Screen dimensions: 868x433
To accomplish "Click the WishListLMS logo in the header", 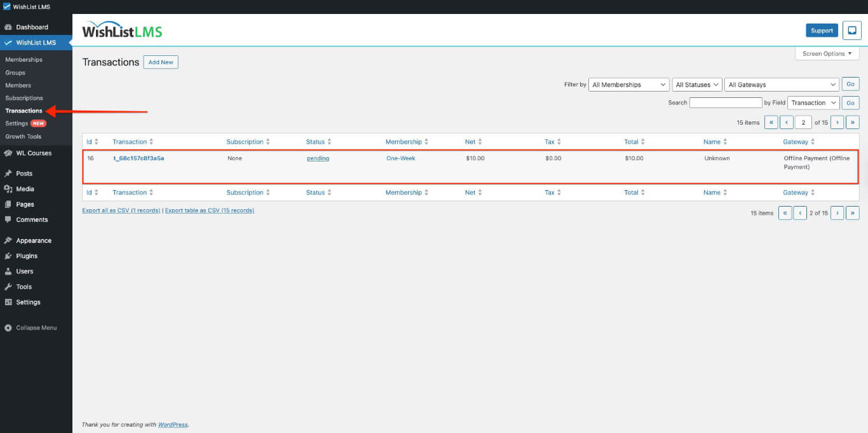I will [x=121, y=30].
